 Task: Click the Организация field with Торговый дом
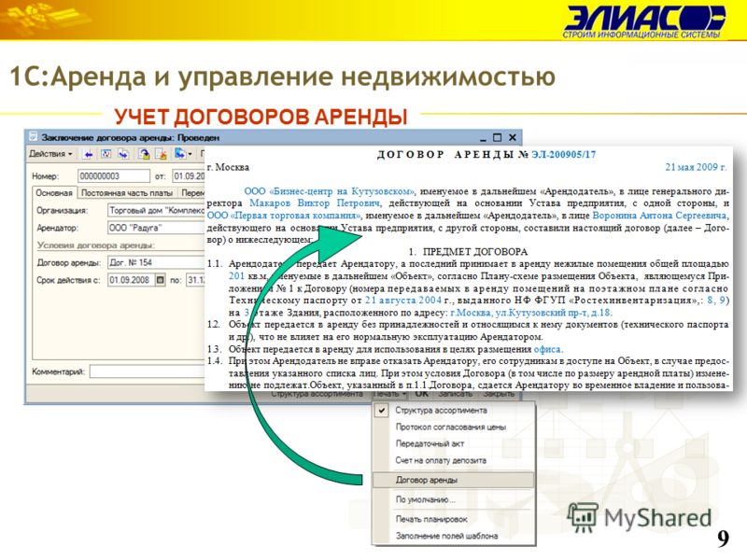(156, 210)
